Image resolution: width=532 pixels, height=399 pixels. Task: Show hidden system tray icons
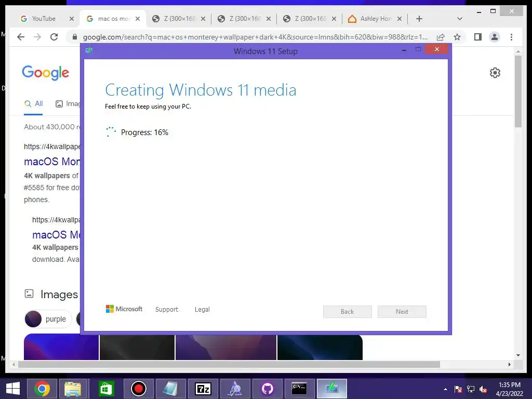click(x=445, y=389)
